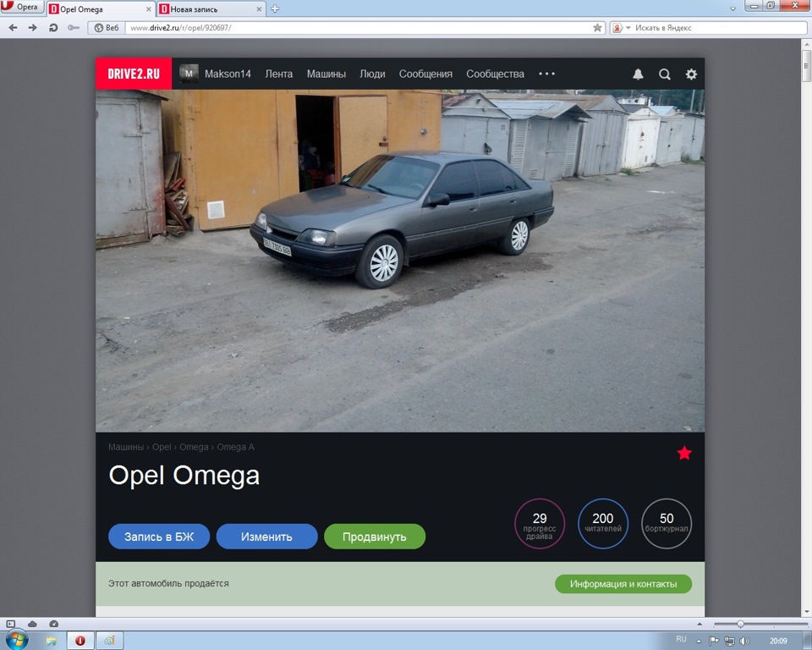Image resolution: width=812 pixels, height=650 pixels.
Task: Open the closed tabs dropdown arrow
Action: [732, 8]
